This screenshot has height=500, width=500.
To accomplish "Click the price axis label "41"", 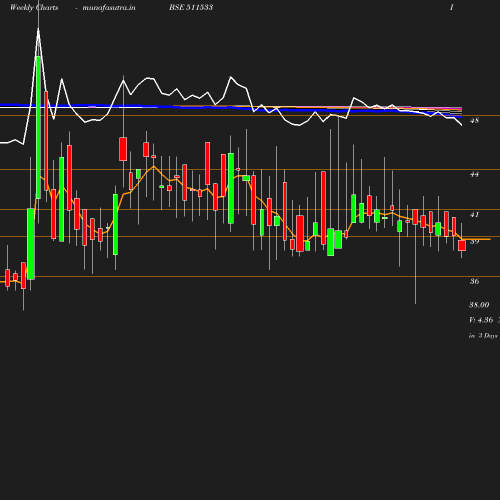I will pos(474,215).
